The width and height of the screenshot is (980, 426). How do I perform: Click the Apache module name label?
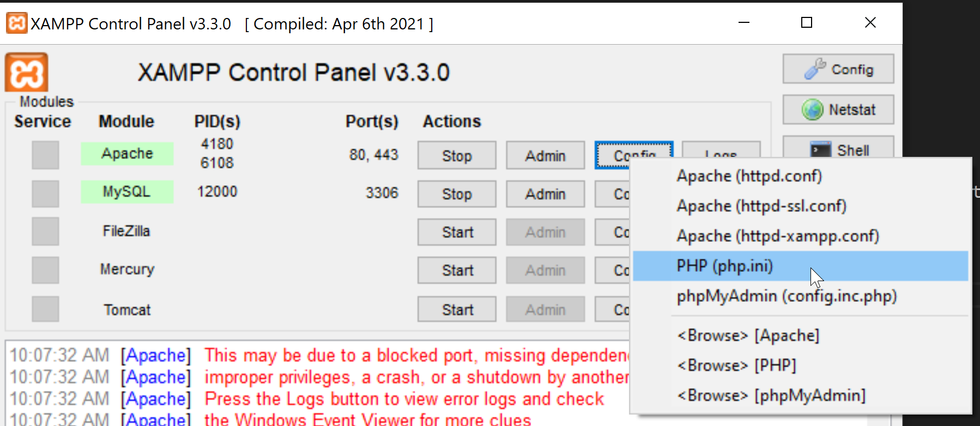(127, 154)
